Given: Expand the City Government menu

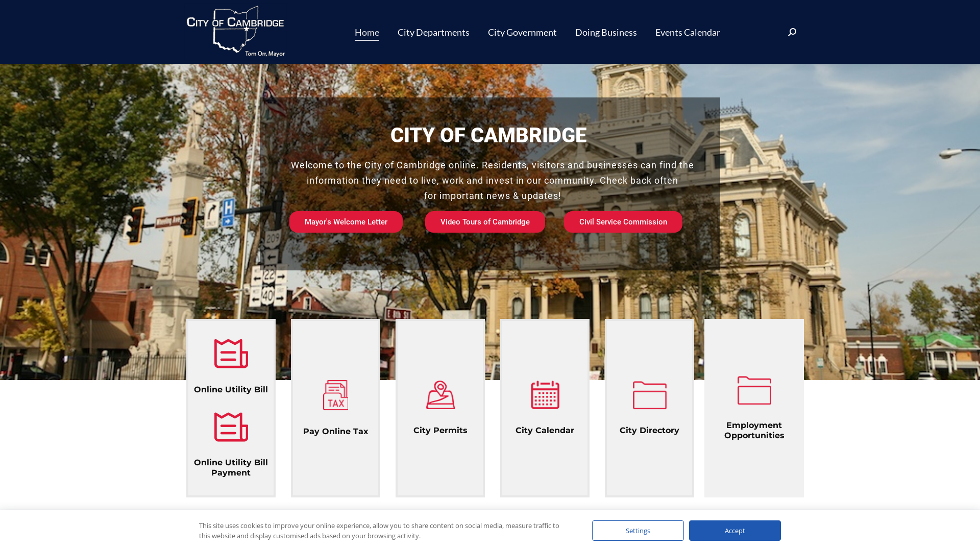Looking at the screenshot, I should 522,32.
